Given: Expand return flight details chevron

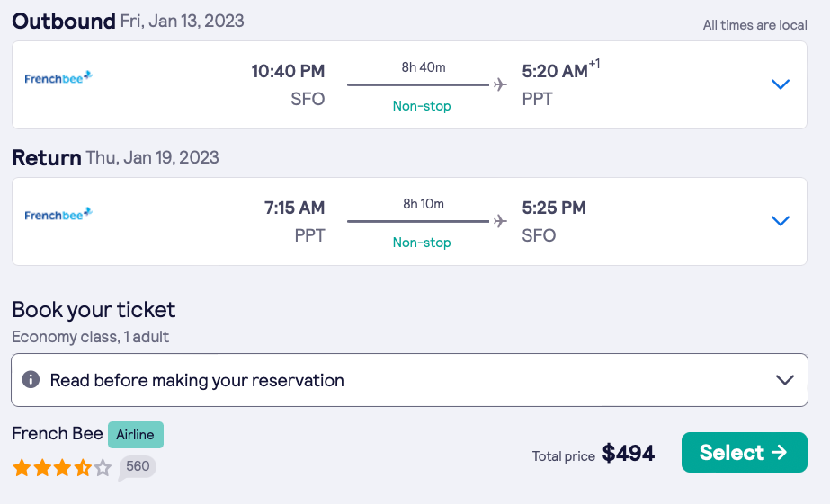Looking at the screenshot, I should pos(781,221).
